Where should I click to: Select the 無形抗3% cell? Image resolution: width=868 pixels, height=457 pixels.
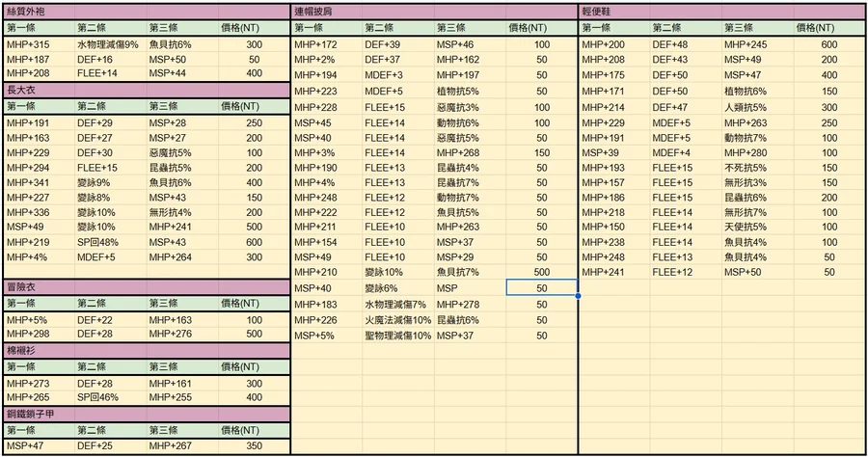pyautogui.click(x=758, y=182)
